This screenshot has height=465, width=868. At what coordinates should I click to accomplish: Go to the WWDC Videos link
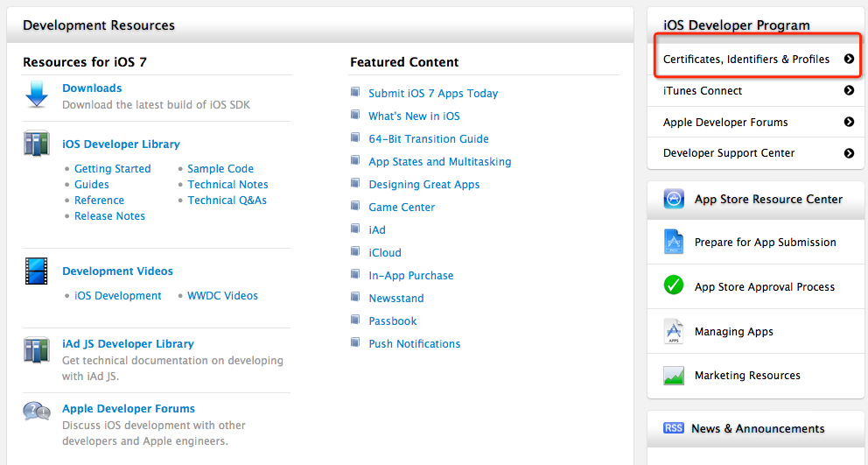click(x=222, y=296)
